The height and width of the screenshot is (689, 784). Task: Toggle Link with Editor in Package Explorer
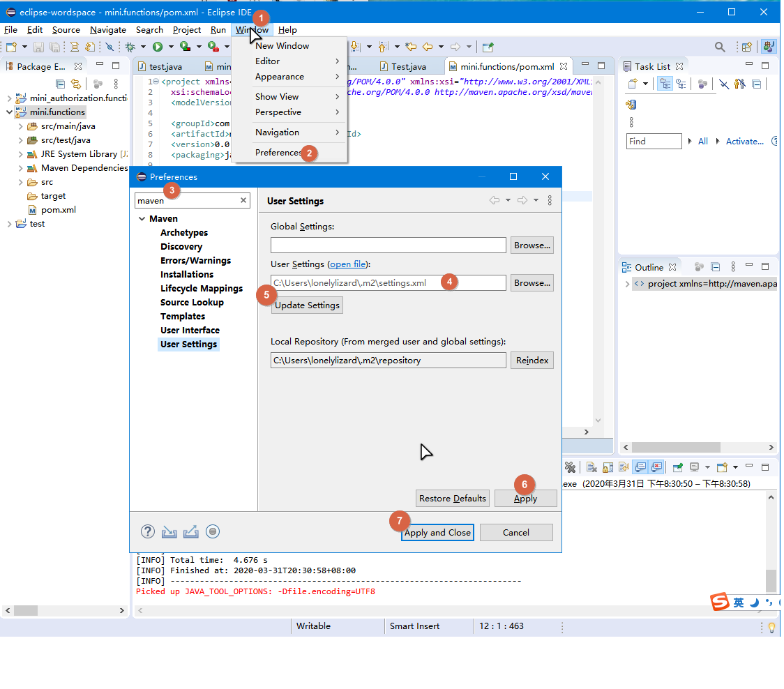tap(76, 84)
